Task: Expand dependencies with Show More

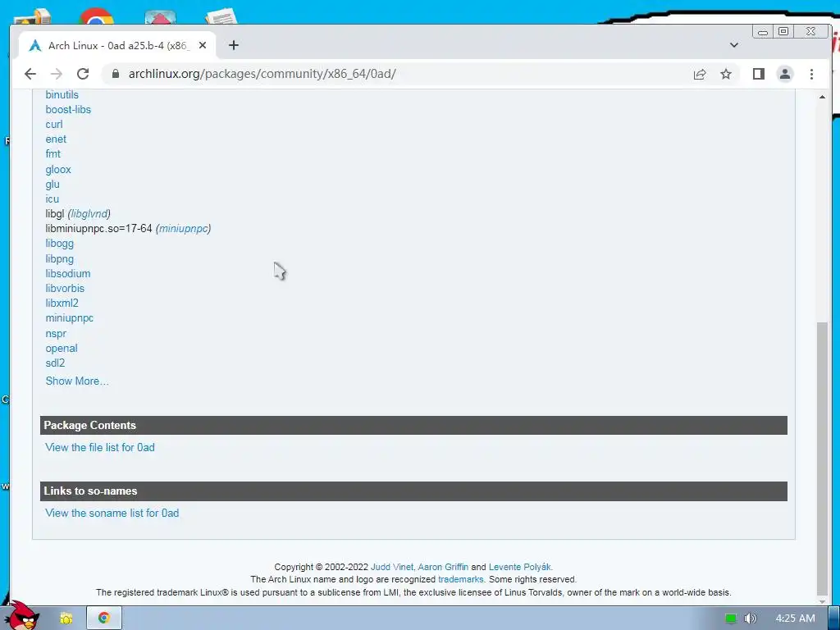Action: (x=76, y=381)
